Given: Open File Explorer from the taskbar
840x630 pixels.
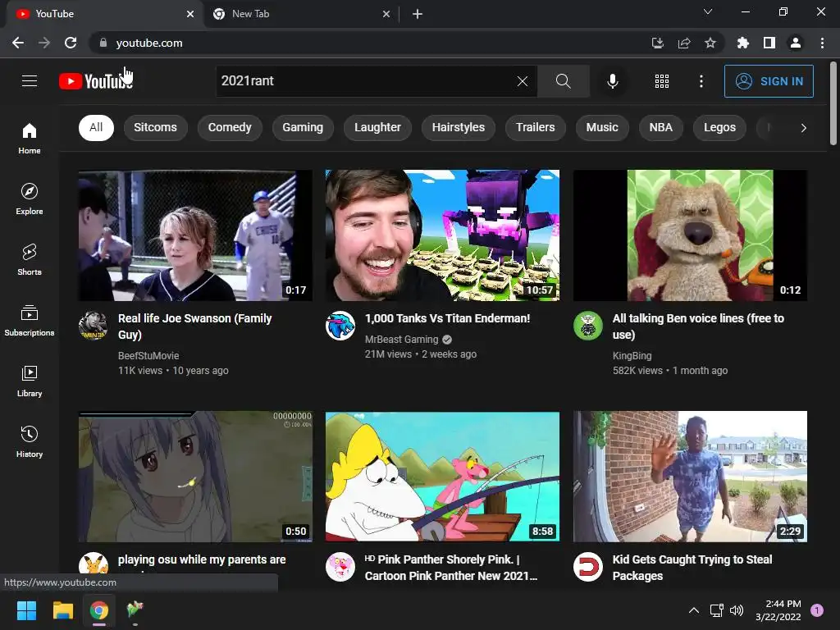Looking at the screenshot, I should 62,610.
